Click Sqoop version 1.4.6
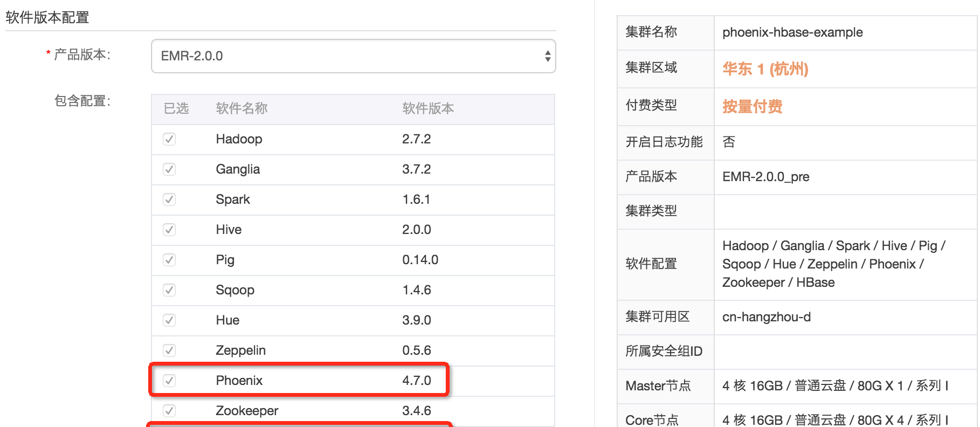 coord(416,290)
